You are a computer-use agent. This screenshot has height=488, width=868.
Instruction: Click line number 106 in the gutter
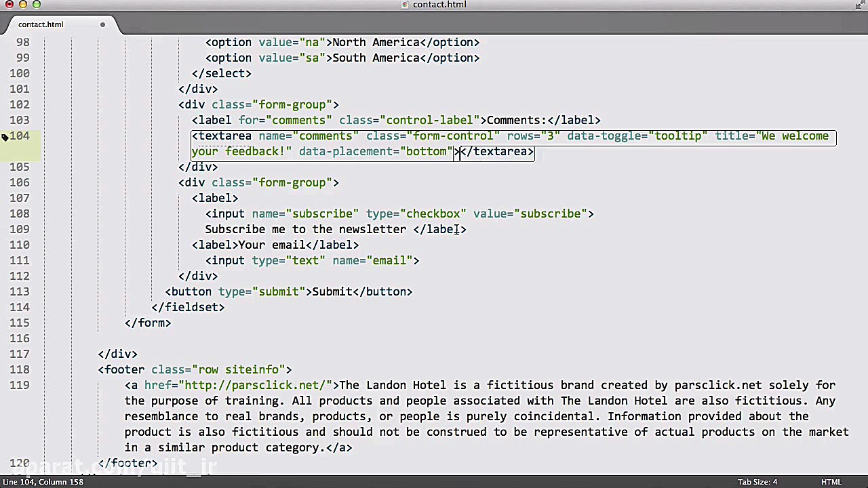[x=20, y=182]
